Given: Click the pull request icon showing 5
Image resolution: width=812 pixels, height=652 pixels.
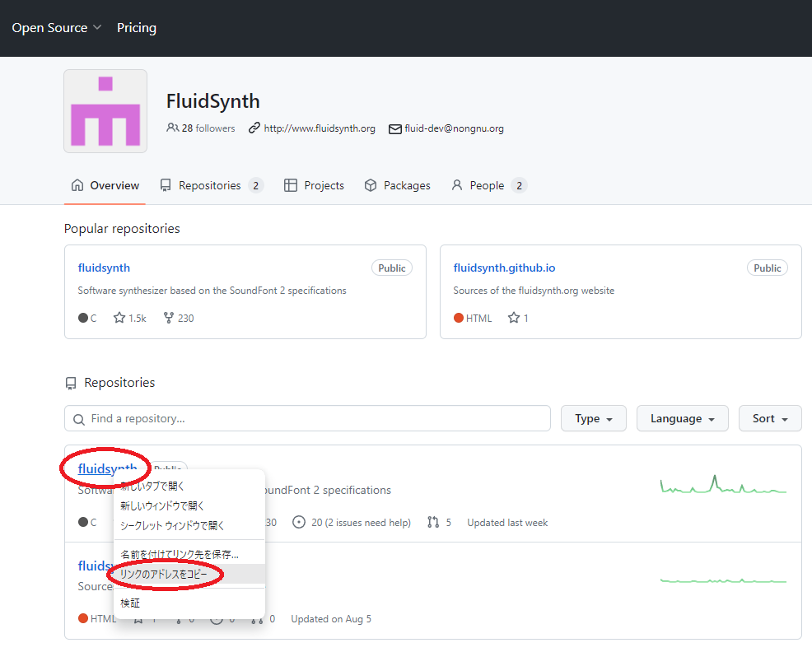Looking at the screenshot, I should coord(433,522).
